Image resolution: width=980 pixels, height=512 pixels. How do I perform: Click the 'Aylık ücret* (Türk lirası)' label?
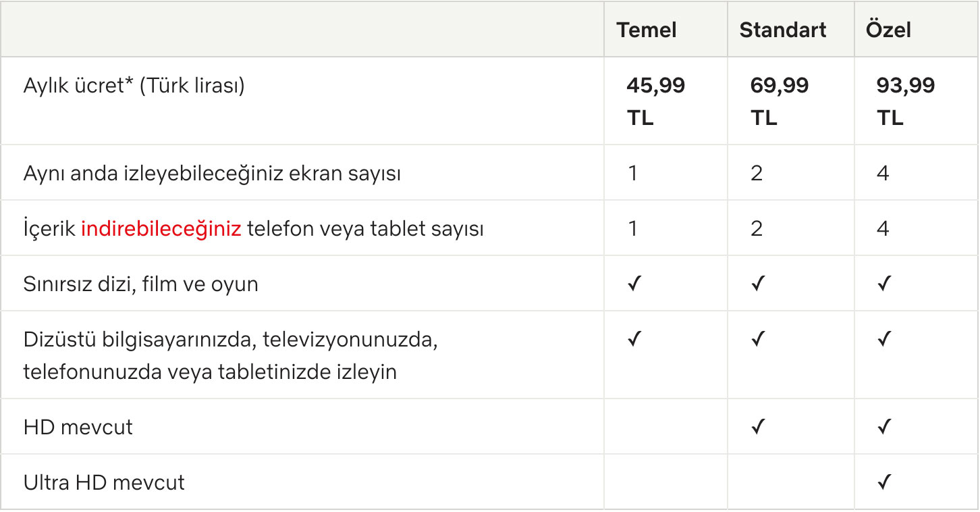[x=134, y=86]
